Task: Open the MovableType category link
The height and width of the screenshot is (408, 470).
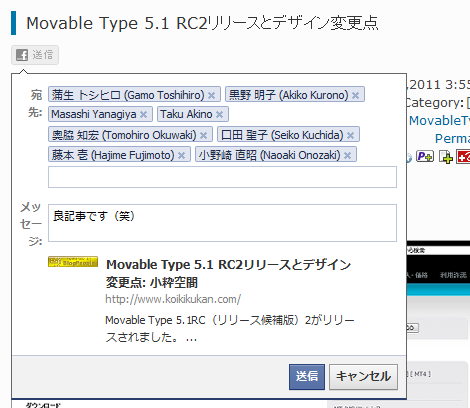Action: pyautogui.click(x=439, y=121)
